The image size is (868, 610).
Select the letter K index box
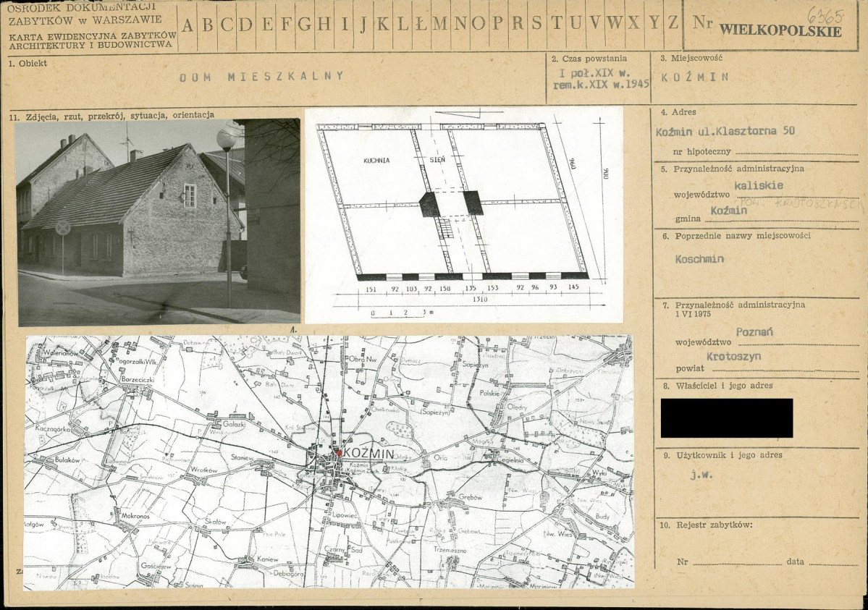382,25
